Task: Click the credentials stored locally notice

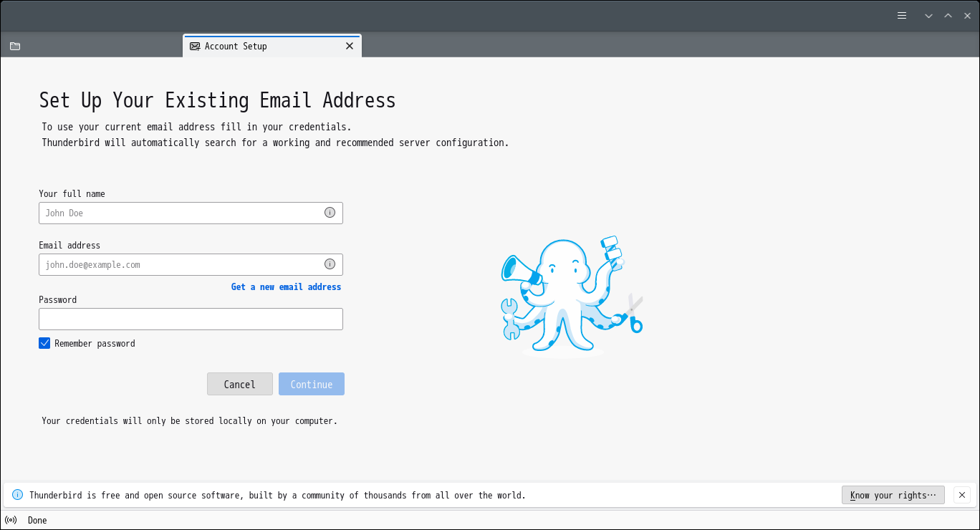Action: (x=189, y=420)
